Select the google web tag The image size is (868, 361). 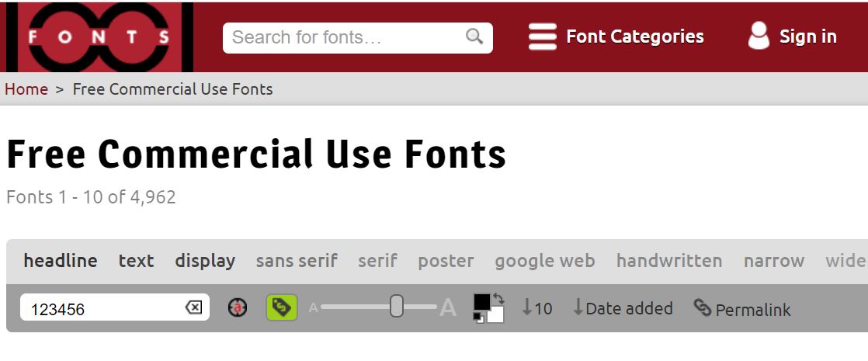[x=544, y=261]
